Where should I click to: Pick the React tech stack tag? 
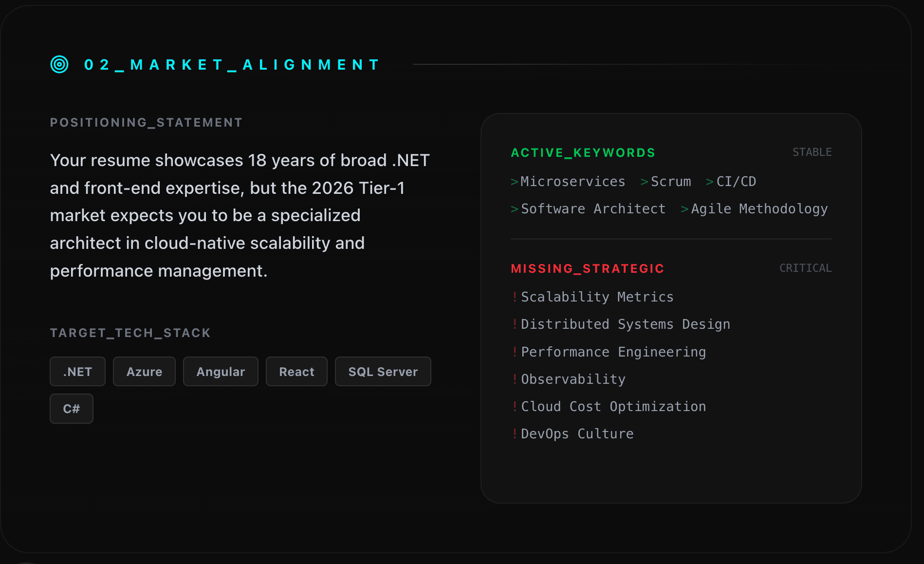296,372
